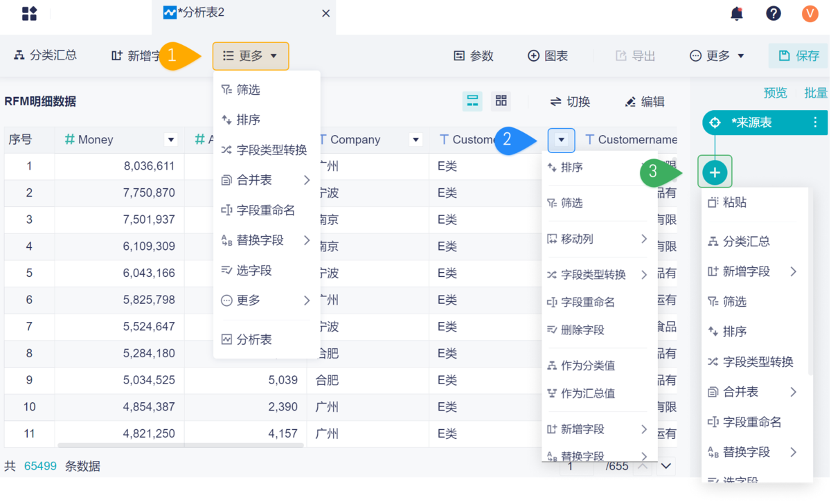The height and width of the screenshot is (504, 831).
Task: Open the 更多 dropdown on the right toolbar
Action: [x=717, y=55]
